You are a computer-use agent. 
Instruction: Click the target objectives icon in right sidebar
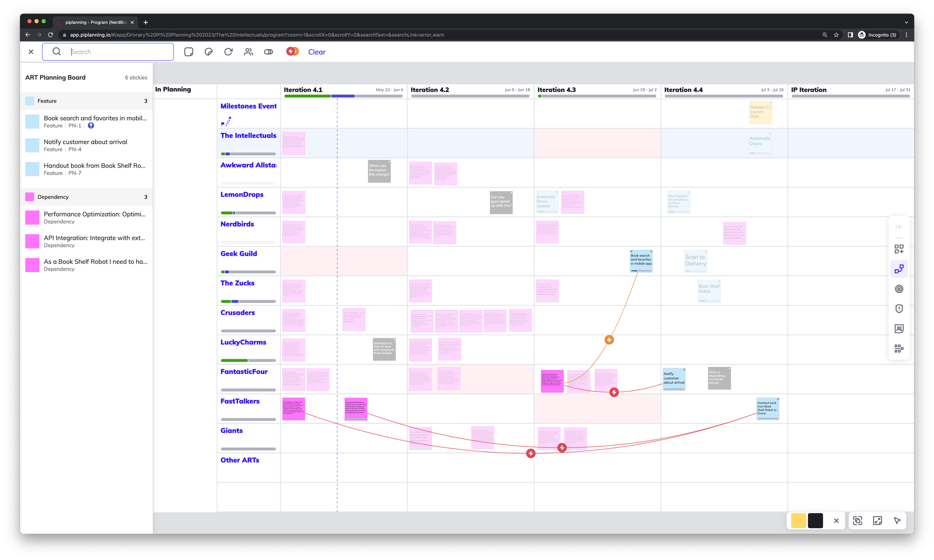click(899, 289)
